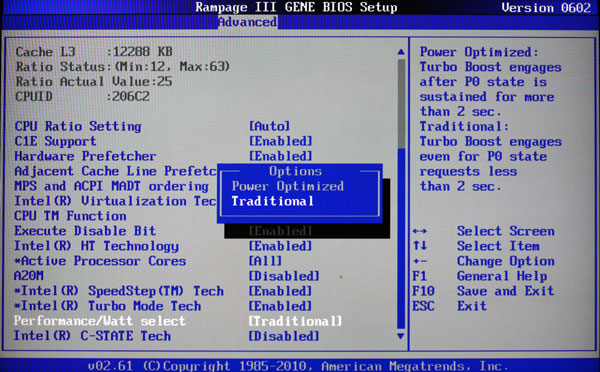Click the scrollbar down arrow
Screen dimensions: 600x372
(x=401, y=336)
